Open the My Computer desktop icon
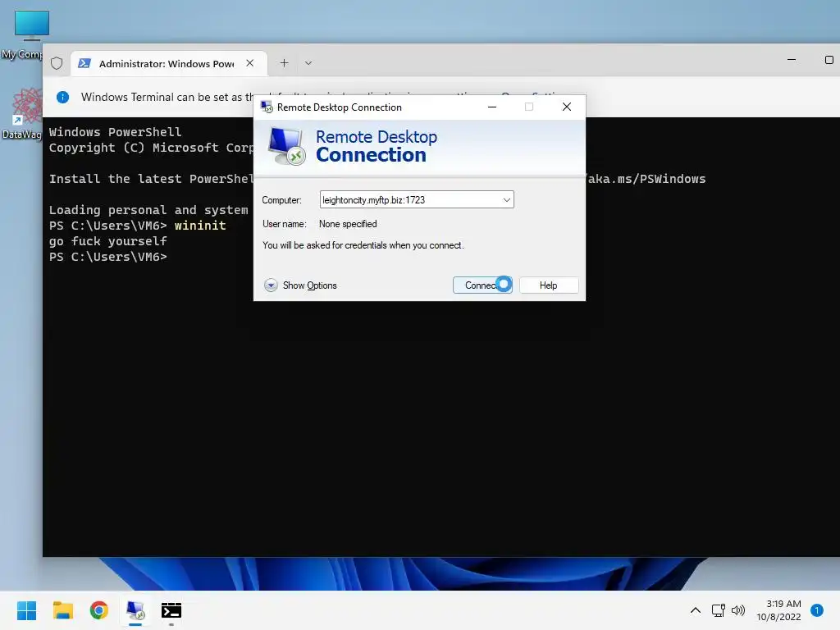 point(24,34)
